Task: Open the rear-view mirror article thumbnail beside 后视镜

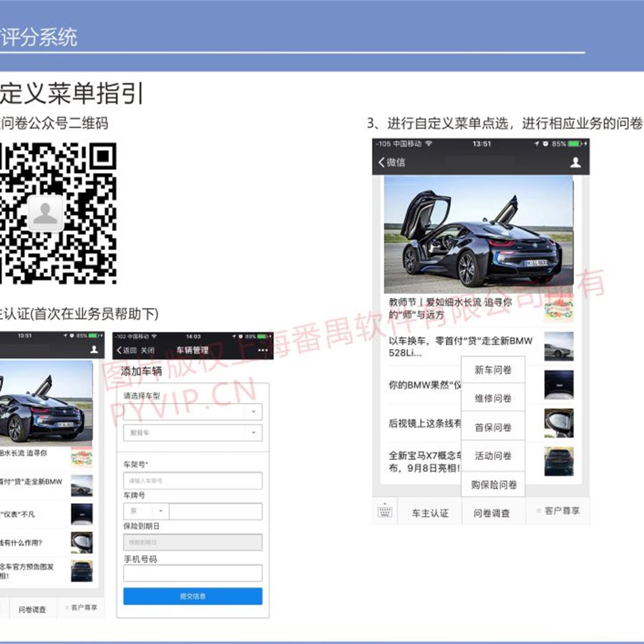Action: point(559,423)
